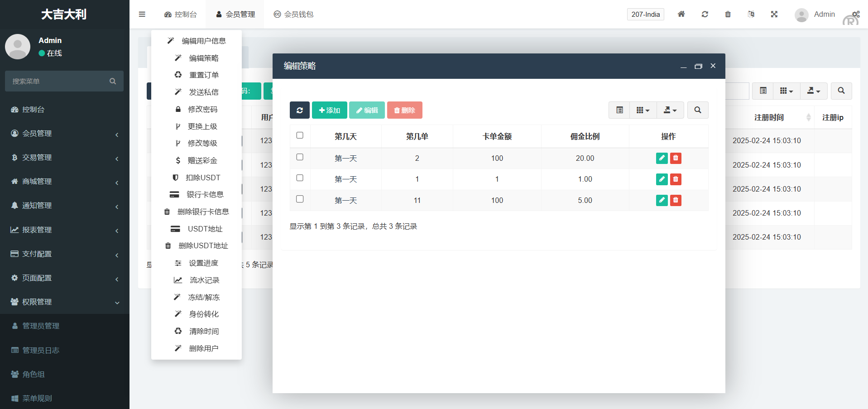The height and width of the screenshot is (409, 868).
Task: Switch to the 会员钱包 tab
Action: tap(293, 14)
